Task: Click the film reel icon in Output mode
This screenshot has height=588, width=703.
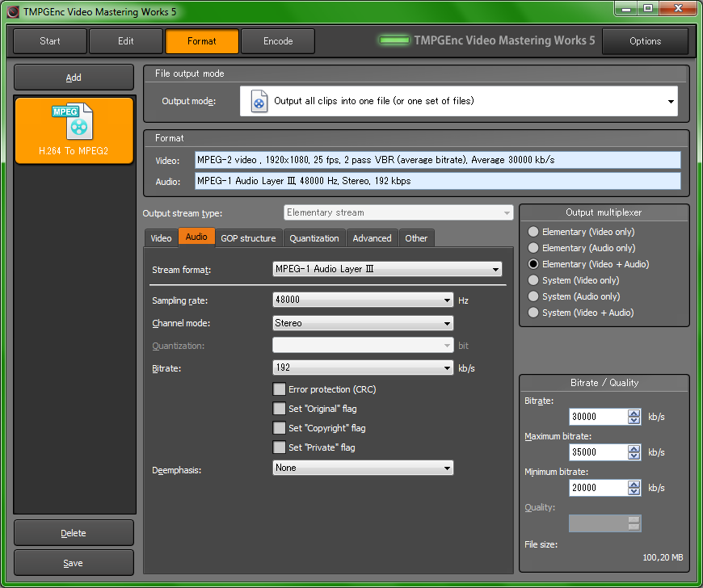Action: 259,101
